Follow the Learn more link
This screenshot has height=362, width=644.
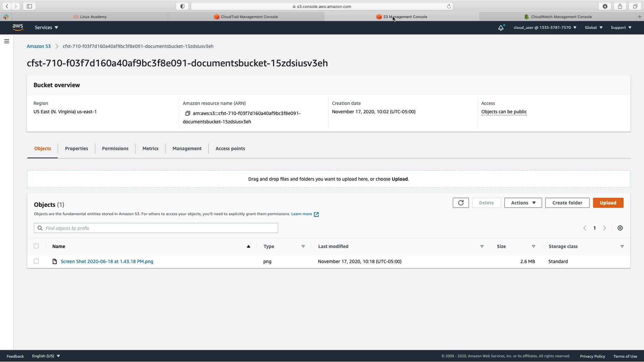pyautogui.click(x=302, y=214)
